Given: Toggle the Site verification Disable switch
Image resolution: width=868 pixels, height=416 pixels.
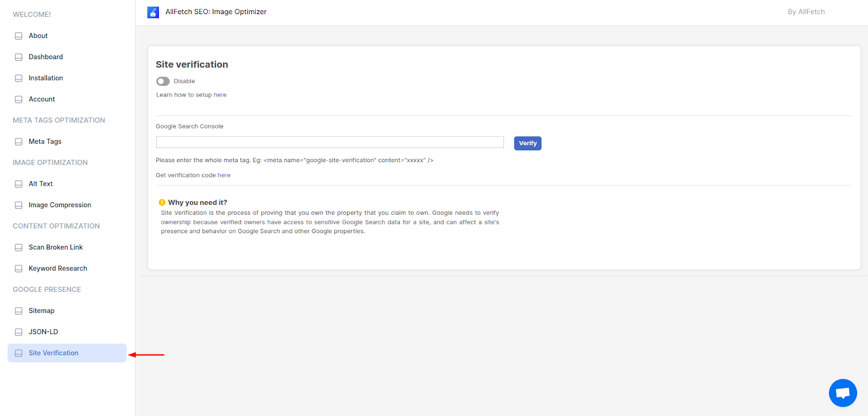Looking at the screenshot, I should coord(163,81).
